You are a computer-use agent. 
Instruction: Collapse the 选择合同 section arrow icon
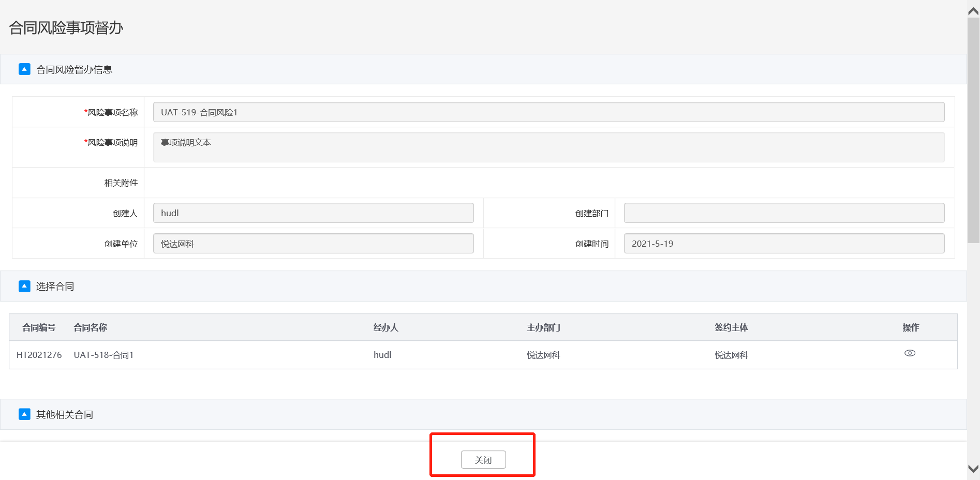[x=24, y=286]
